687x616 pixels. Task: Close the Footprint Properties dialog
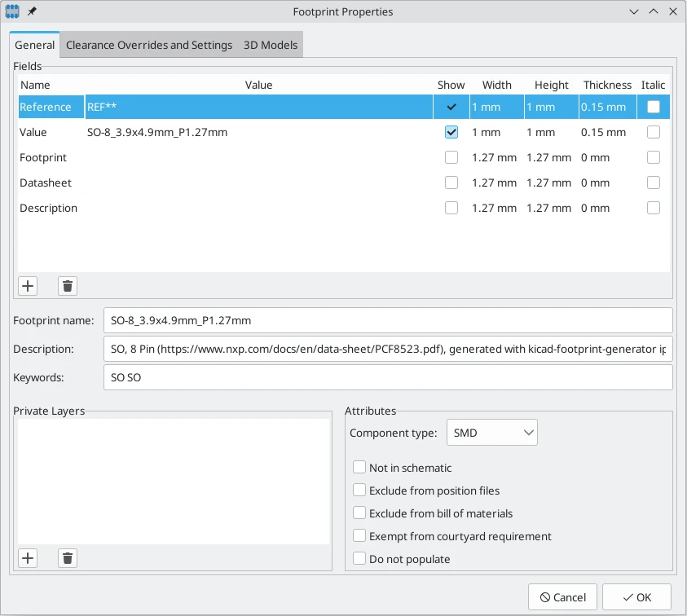tap(672, 12)
